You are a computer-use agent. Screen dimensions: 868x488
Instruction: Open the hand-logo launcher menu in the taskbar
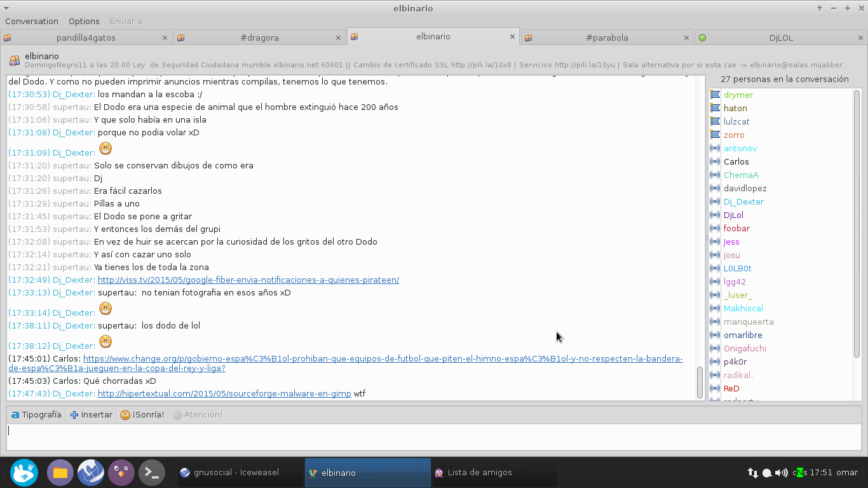pos(24,473)
